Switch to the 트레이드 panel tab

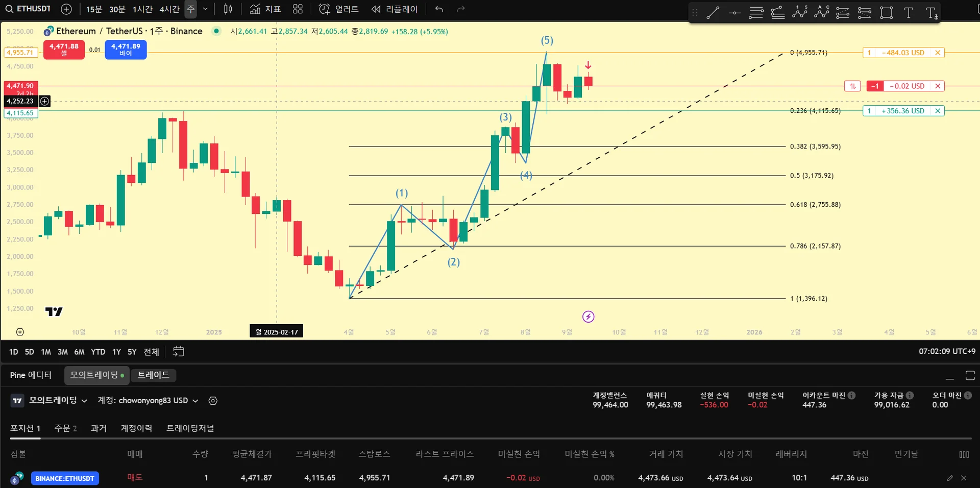[x=154, y=375]
